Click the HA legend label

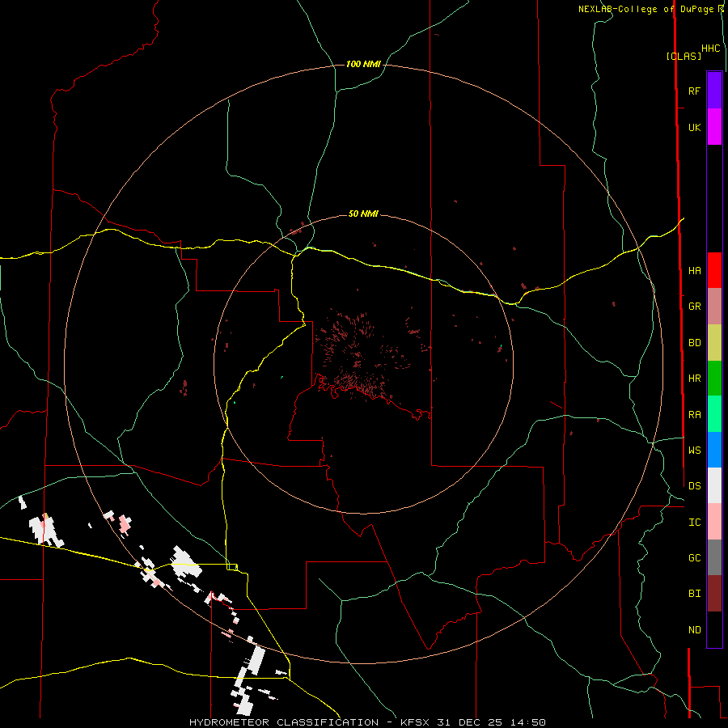695,271
